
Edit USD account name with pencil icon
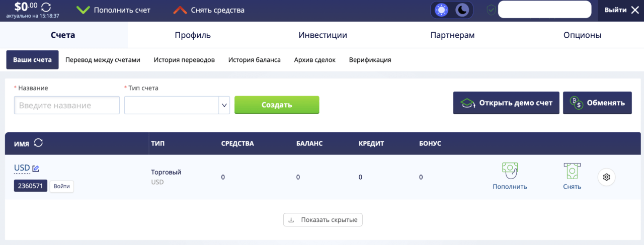tap(36, 168)
